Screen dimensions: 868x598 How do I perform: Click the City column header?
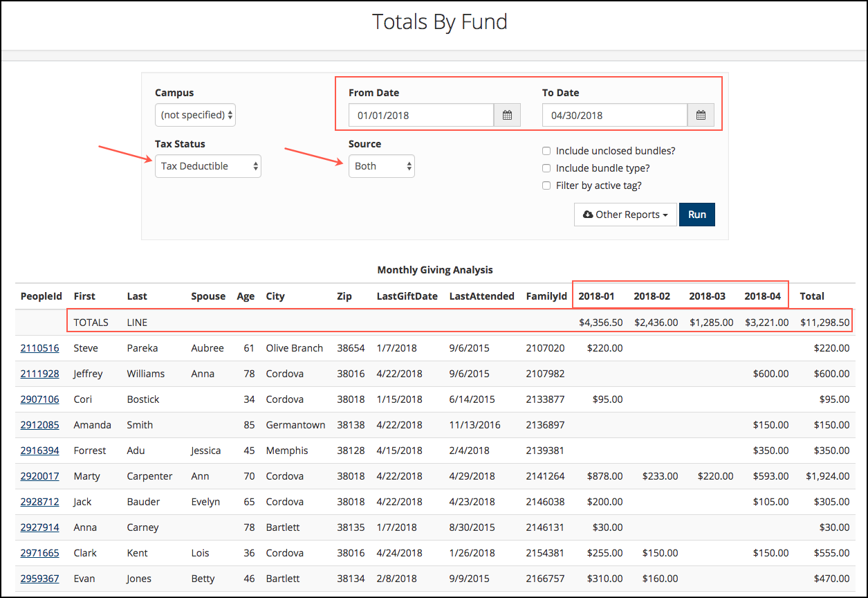point(275,296)
